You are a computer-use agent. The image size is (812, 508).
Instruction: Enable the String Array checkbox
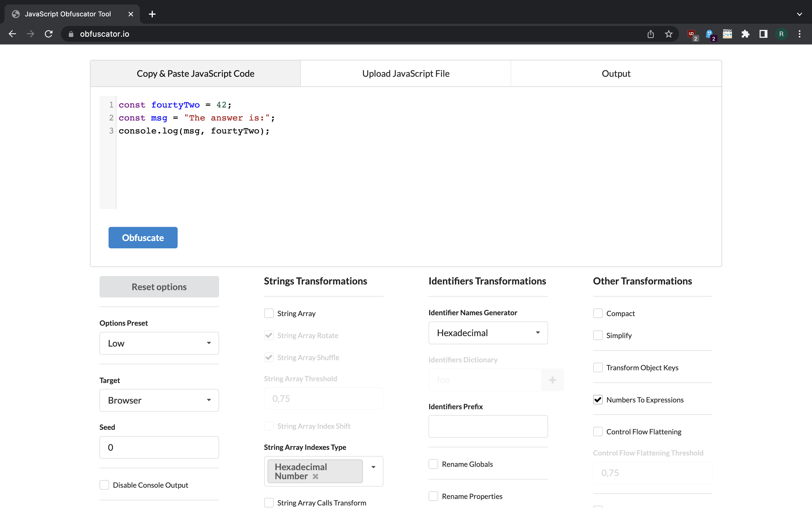(x=269, y=314)
